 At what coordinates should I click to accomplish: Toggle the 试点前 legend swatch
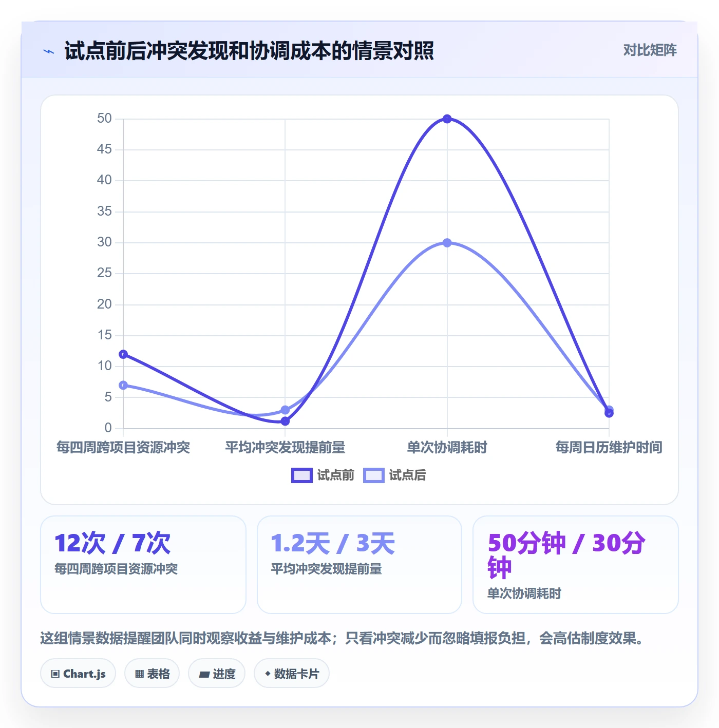pyautogui.click(x=302, y=475)
